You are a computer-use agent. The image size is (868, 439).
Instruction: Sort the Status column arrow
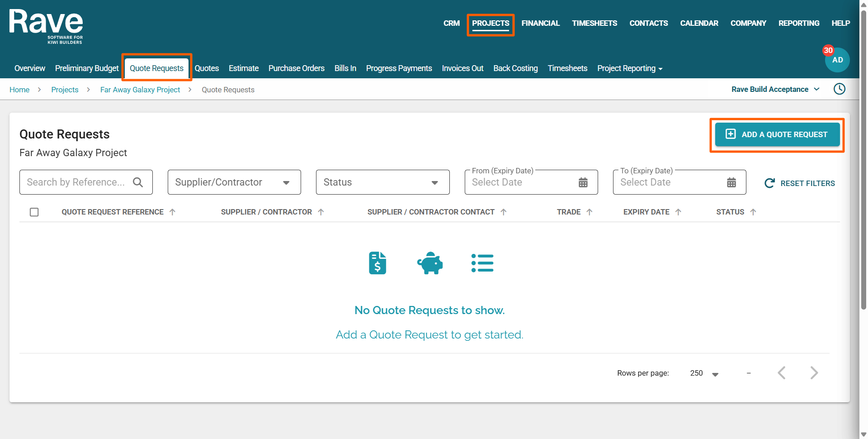753,212
